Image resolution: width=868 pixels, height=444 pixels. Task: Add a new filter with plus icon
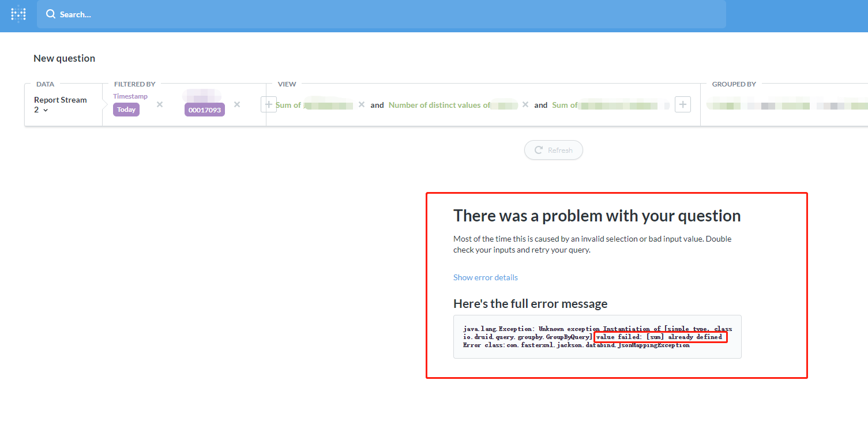click(x=268, y=104)
